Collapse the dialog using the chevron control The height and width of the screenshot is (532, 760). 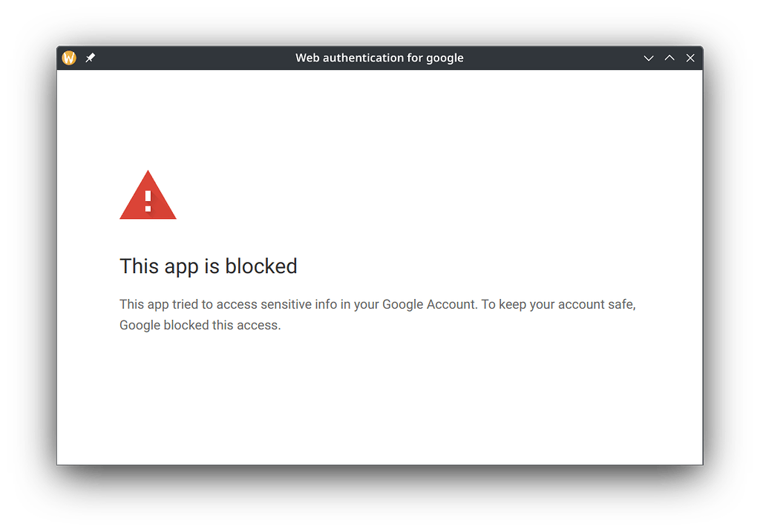(649, 57)
